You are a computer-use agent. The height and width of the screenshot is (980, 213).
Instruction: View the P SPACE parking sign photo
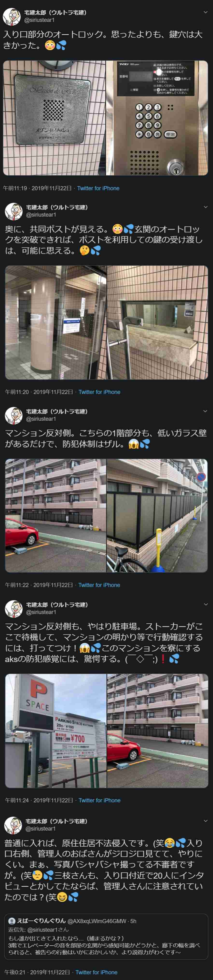(56, 731)
